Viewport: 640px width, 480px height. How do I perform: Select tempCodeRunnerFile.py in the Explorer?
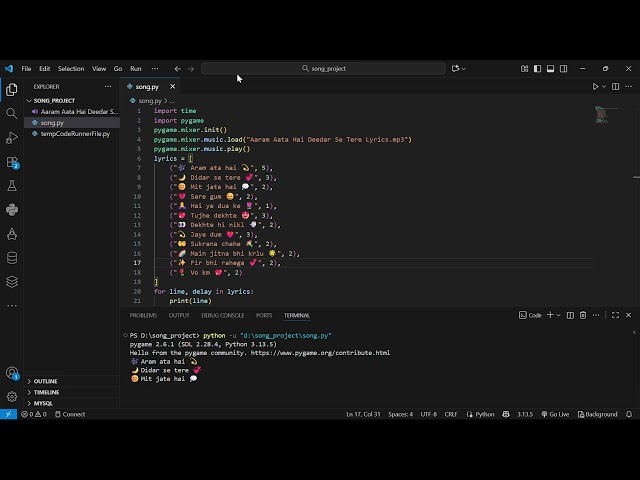(72, 133)
